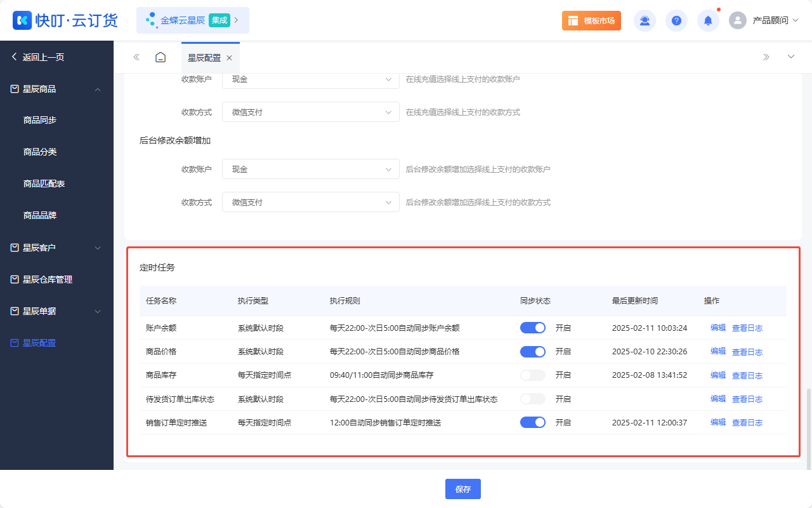Click the 2025-02-11 10:03:24 timestamp

[x=650, y=328]
